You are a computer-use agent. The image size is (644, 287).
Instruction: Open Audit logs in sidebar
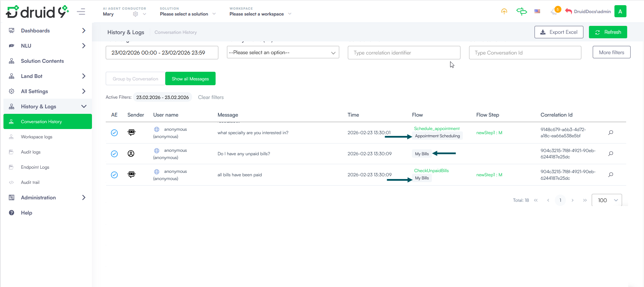(31, 152)
